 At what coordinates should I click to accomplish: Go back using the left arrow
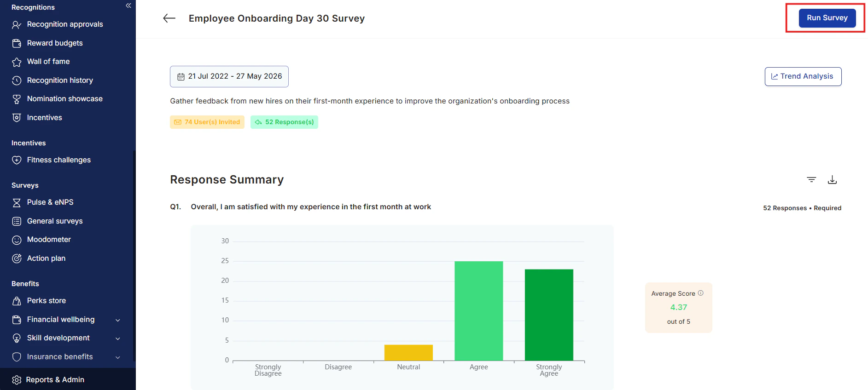169,18
